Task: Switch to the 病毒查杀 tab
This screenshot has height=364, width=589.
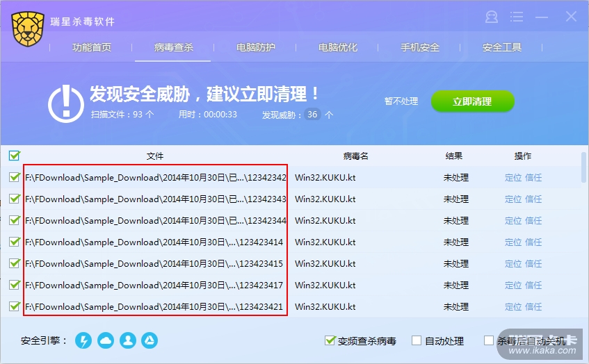Action: coord(174,47)
